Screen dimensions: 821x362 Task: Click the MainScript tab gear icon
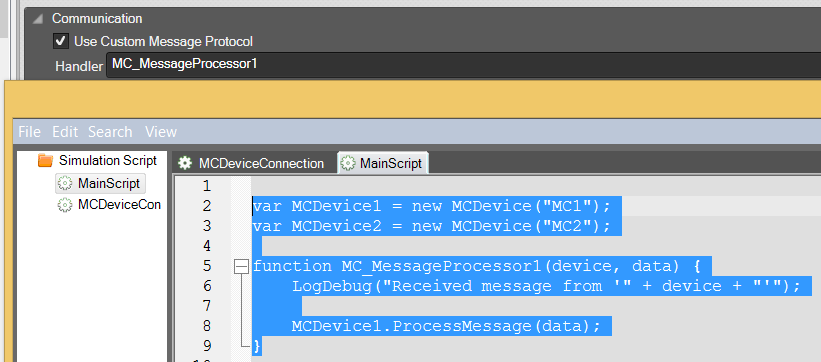pyautogui.click(x=347, y=163)
